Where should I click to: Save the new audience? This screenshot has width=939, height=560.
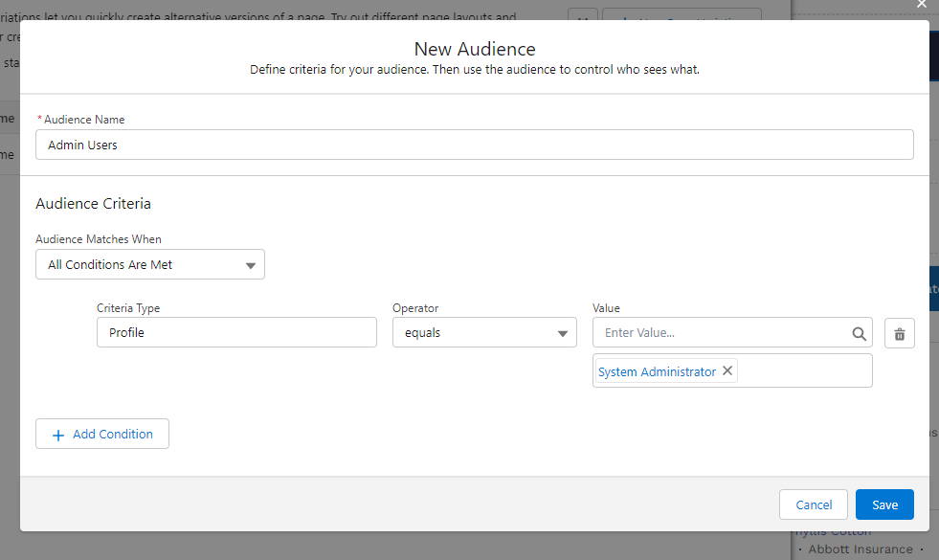pos(883,504)
